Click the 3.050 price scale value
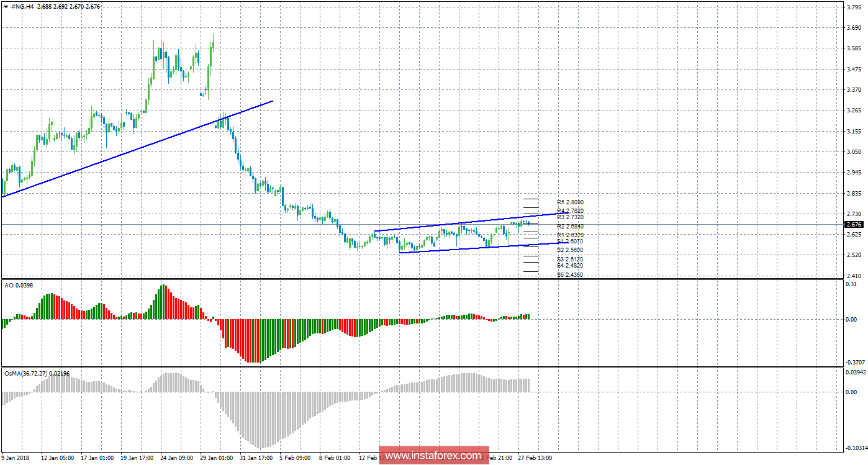This screenshot has height=465, width=868. [x=853, y=151]
